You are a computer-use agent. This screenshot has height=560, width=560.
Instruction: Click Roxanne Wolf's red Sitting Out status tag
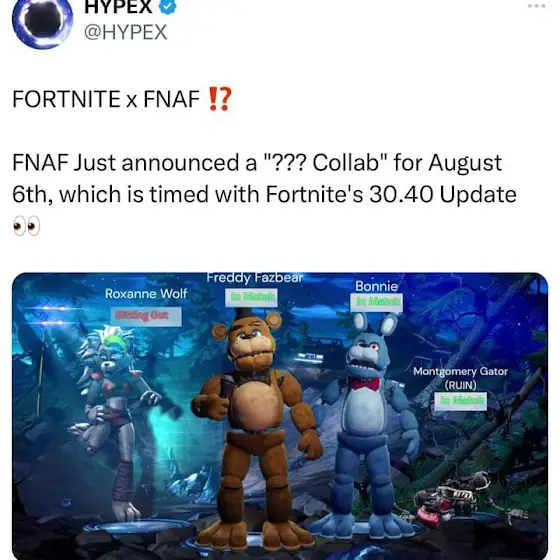[x=146, y=316]
